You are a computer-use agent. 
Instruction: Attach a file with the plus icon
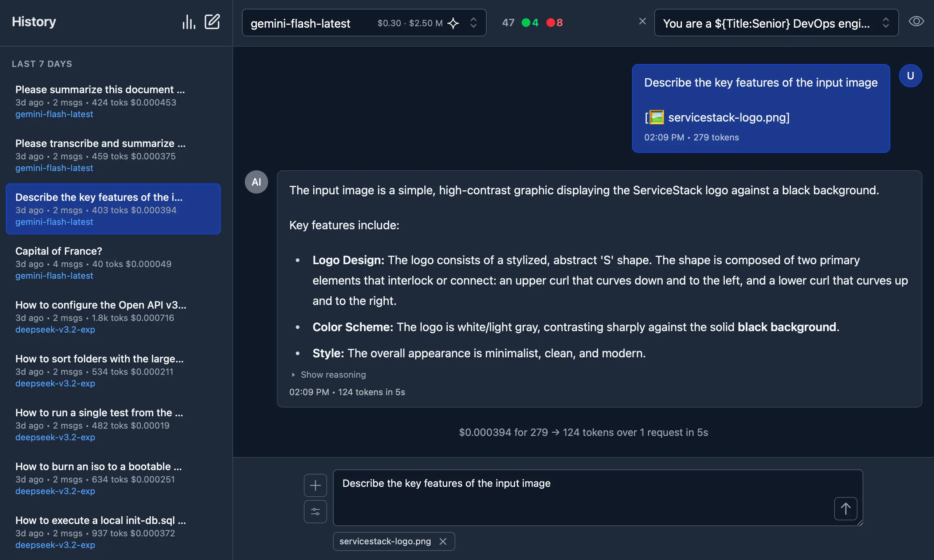(315, 485)
